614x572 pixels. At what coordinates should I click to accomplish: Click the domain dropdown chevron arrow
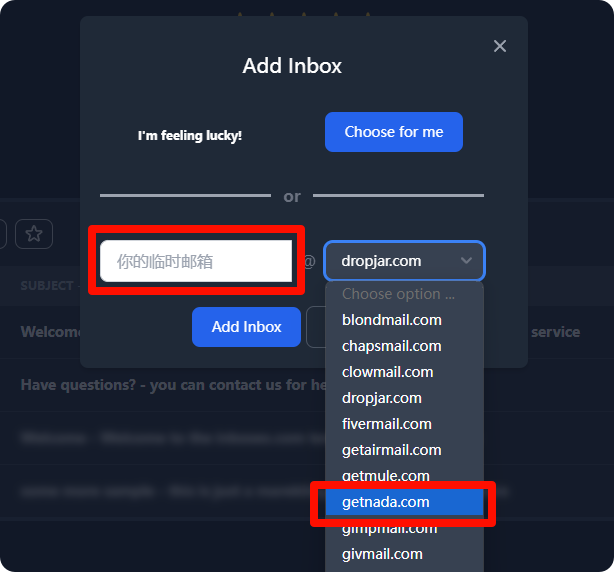pyautogui.click(x=467, y=261)
